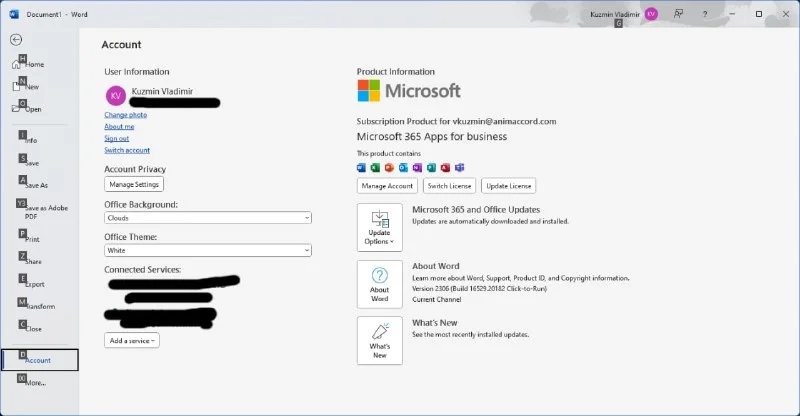Click the Sign out link
This screenshot has height=416, width=800.
pos(116,138)
